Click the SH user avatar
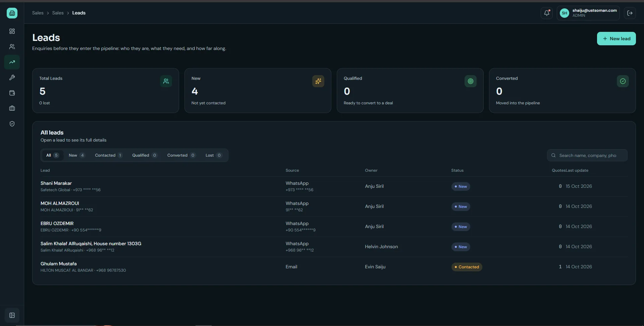The width and height of the screenshot is (644, 326). (x=565, y=13)
